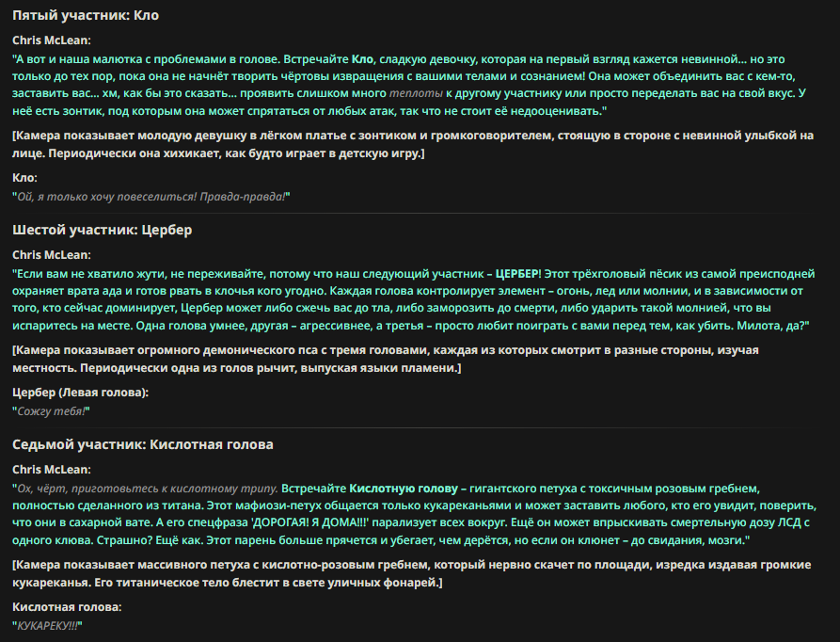Click camera description of three-headed demonic dog

point(385,359)
